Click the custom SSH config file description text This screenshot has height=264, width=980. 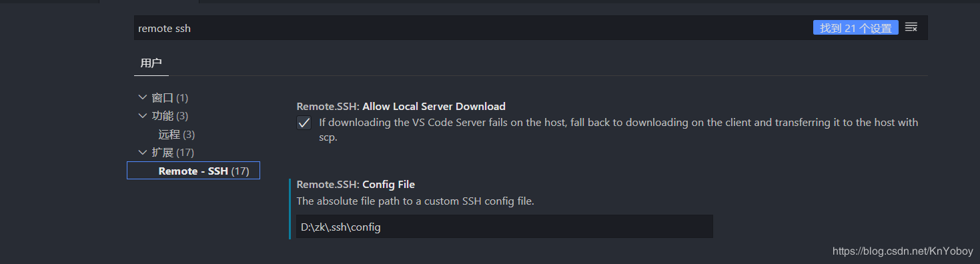[x=416, y=201]
